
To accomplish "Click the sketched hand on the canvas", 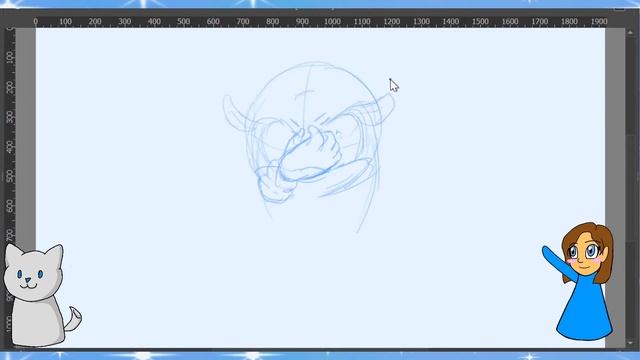I will pyautogui.click(x=312, y=153).
